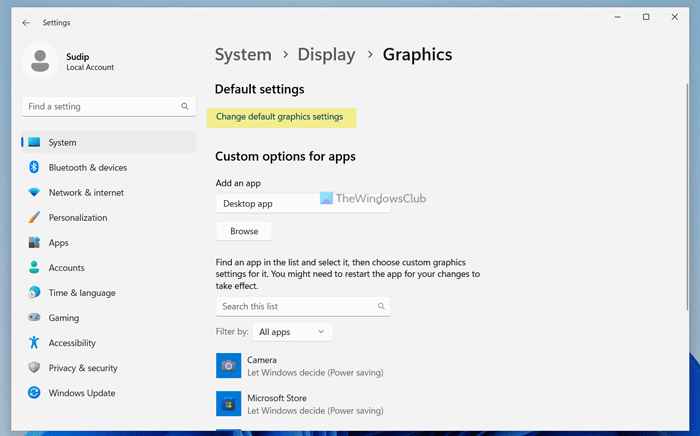This screenshot has height=436, width=700.
Task: Click the Sudip account name
Action: tap(78, 57)
